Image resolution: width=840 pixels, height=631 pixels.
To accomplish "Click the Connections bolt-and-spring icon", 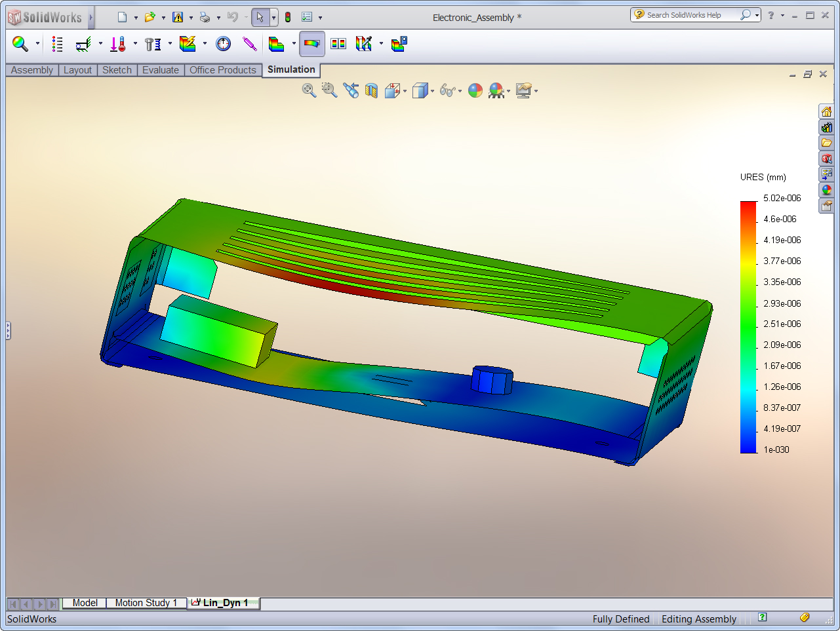I will click(152, 44).
